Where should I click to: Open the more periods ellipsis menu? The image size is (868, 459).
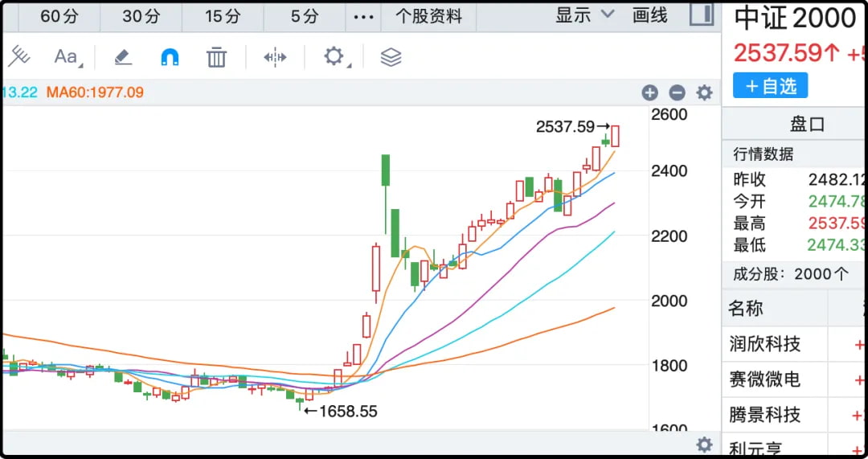(364, 17)
